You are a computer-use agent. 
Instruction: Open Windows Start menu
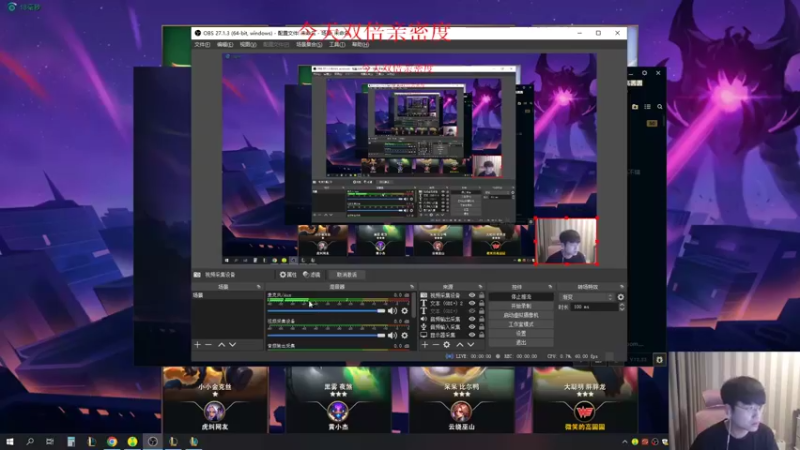[10, 441]
